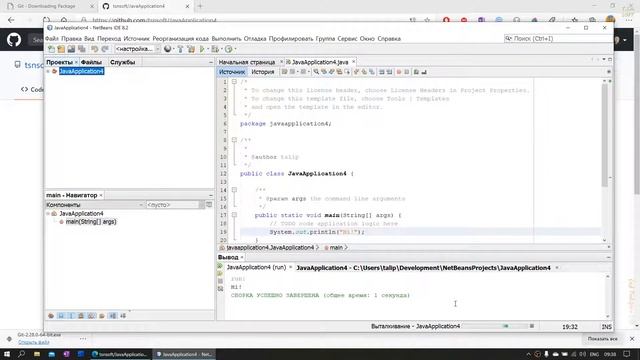Click the GitHub logo in the browser window
Screen dimensions: 640x360
[14, 40]
